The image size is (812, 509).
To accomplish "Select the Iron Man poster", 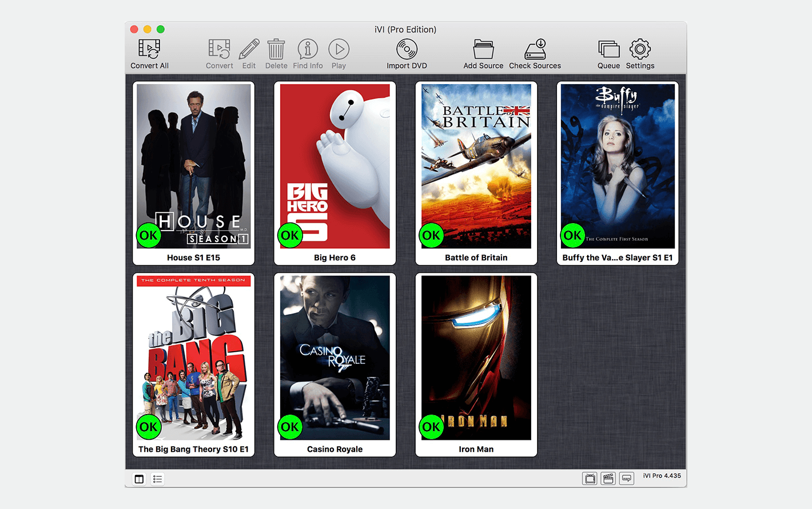I will coord(476,358).
